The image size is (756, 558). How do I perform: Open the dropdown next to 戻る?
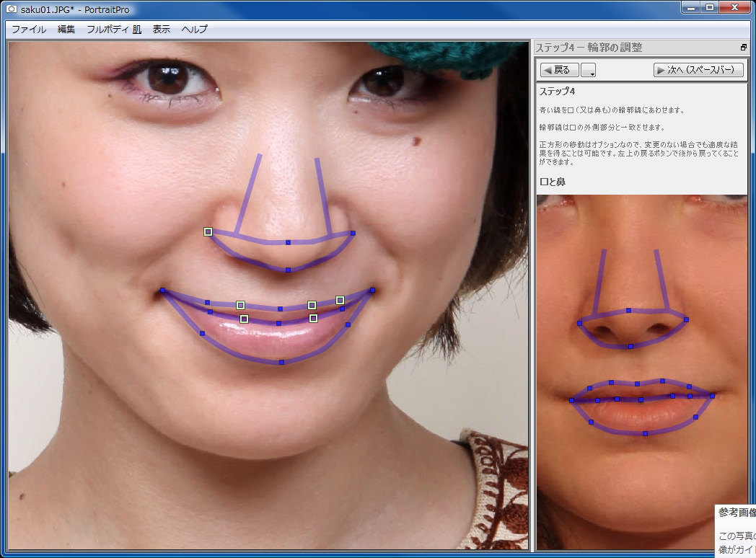click(x=588, y=70)
